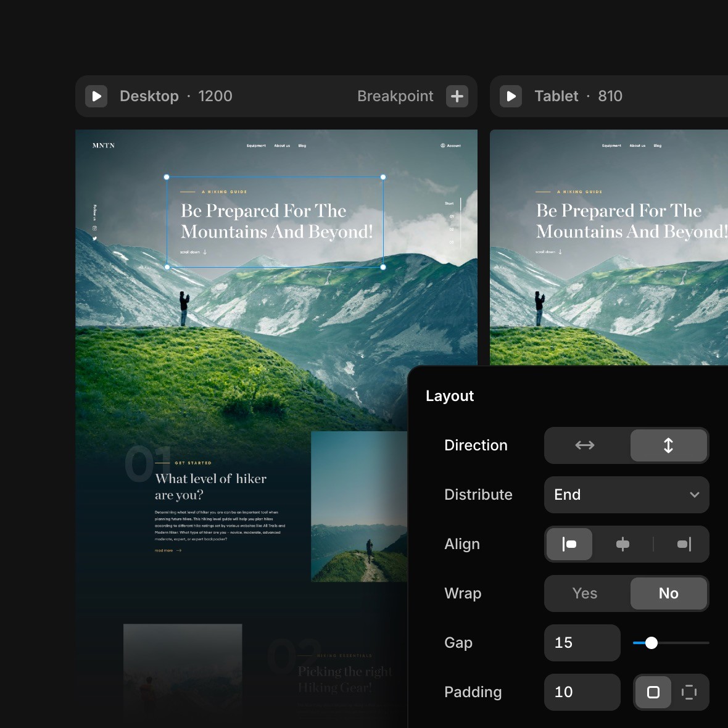Click Equipment in the desktop frame navigation
The image size is (728, 728).
tap(257, 145)
